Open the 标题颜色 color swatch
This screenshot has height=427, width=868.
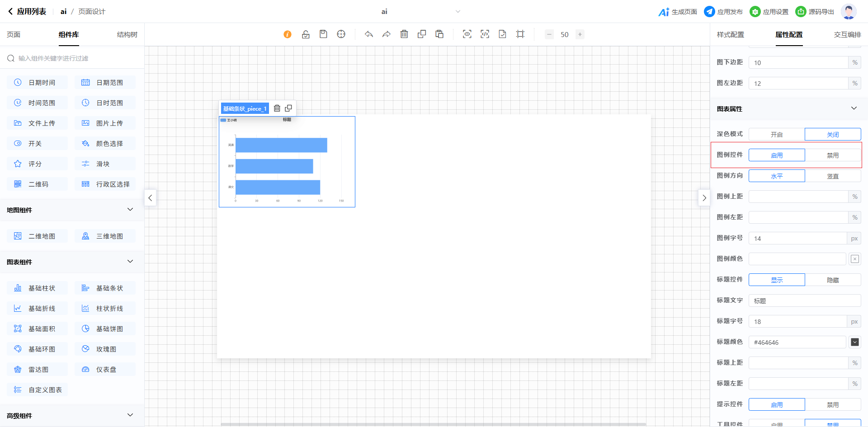(854, 343)
